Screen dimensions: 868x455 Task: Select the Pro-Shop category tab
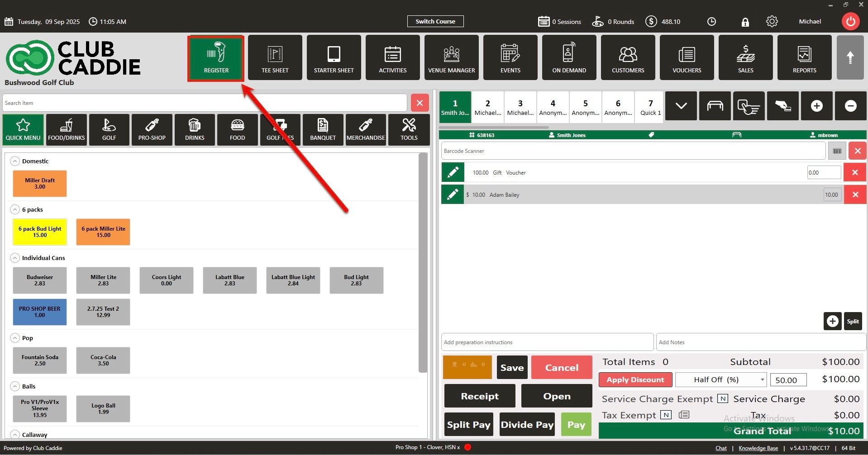[x=152, y=130]
